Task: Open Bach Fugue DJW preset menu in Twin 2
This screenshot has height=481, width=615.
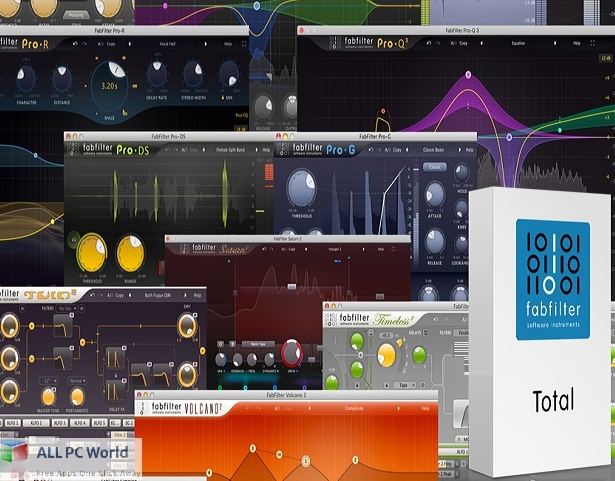Action: (x=158, y=295)
